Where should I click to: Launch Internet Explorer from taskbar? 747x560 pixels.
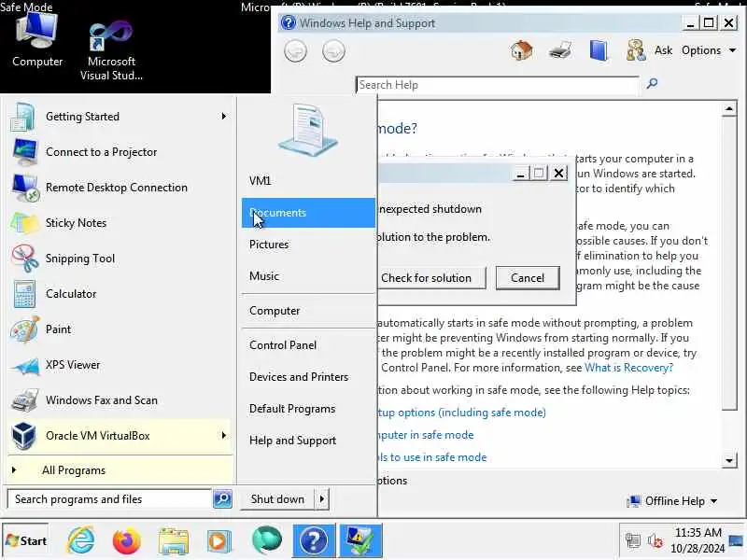coord(81,541)
